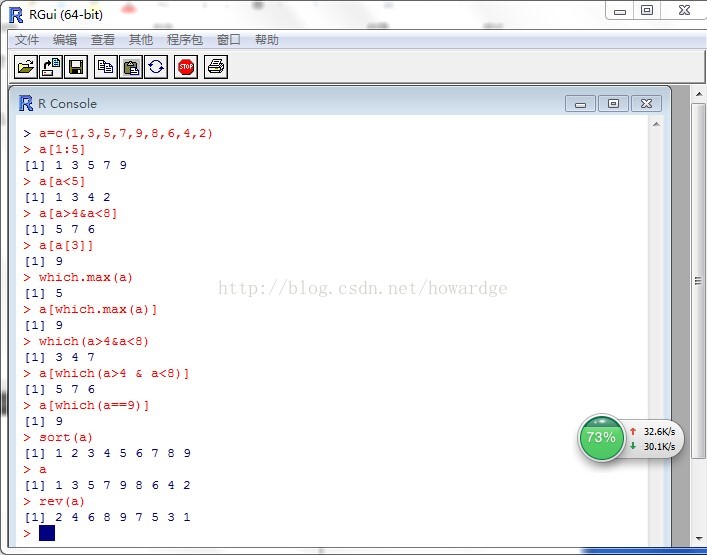Viewport: 707px width, 555px height.
Task: Stop current computation with the STOP icon
Action: [x=186, y=67]
